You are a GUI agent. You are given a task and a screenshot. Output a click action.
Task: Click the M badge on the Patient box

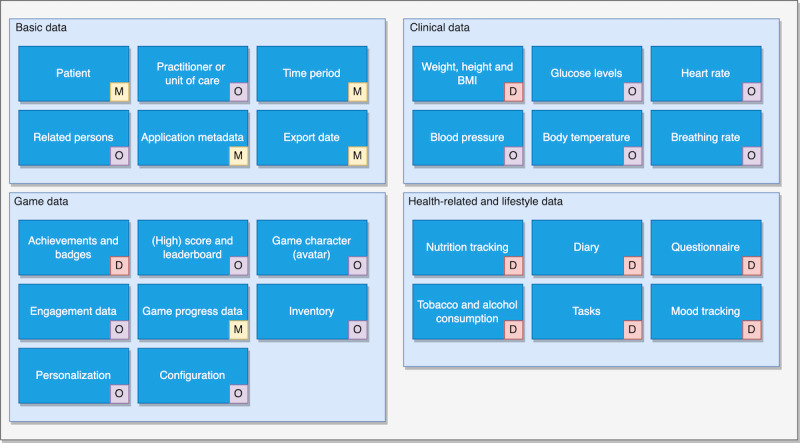point(119,92)
